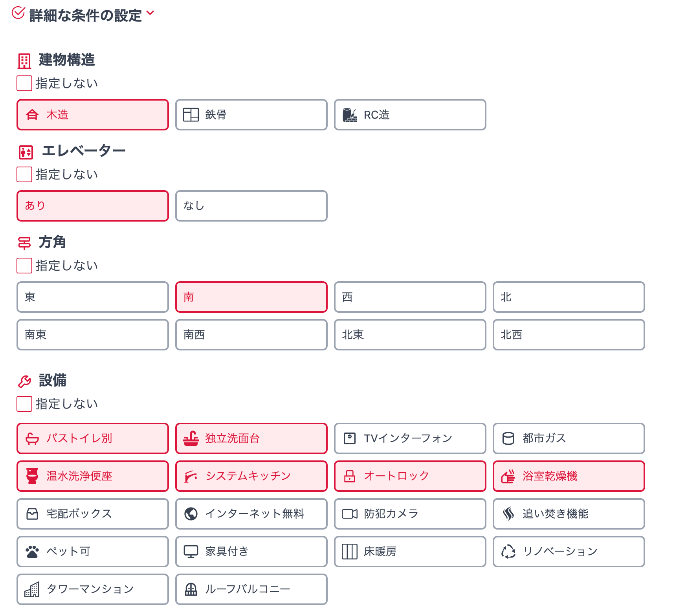
Task: Click the recycle icon for リノベーション
Action: 508,552
